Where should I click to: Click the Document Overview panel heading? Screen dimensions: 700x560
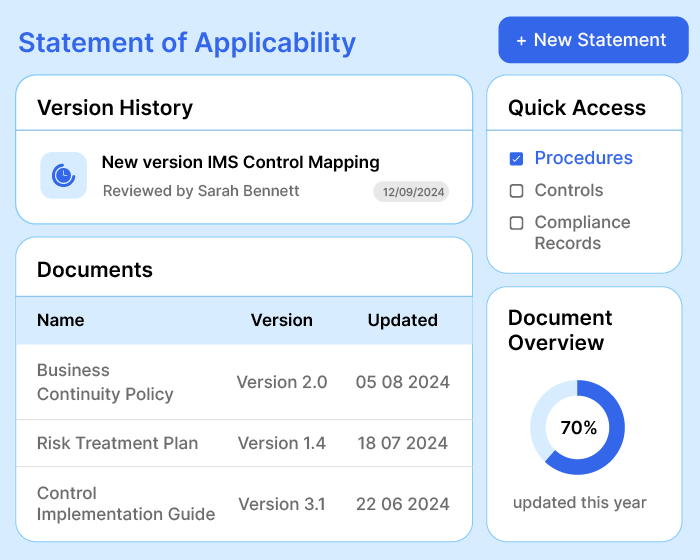(560, 330)
